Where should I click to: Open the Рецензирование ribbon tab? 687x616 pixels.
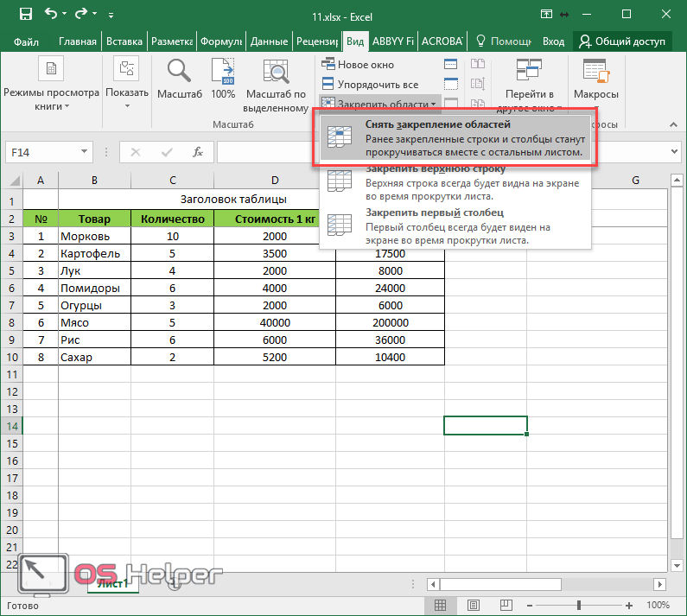click(317, 41)
